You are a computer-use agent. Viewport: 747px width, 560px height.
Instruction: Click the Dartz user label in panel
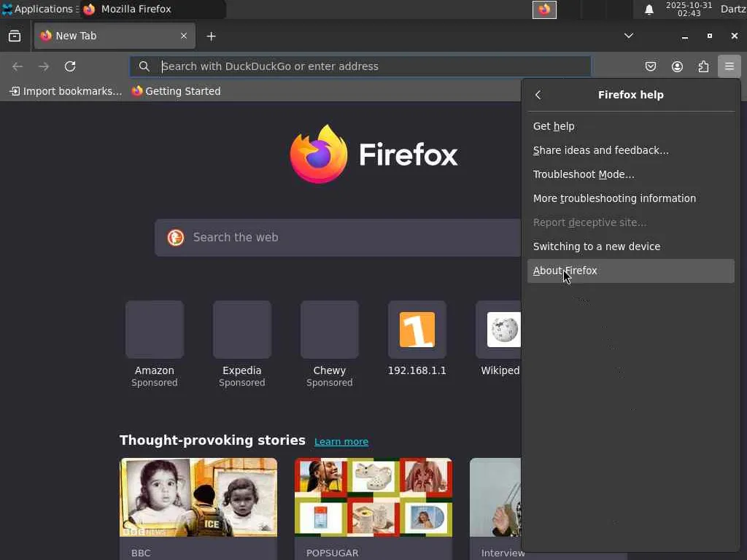(733, 9)
